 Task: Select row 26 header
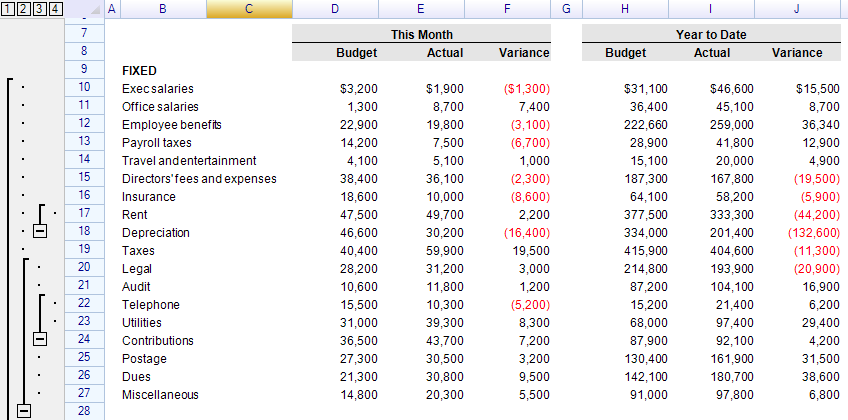coord(83,376)
